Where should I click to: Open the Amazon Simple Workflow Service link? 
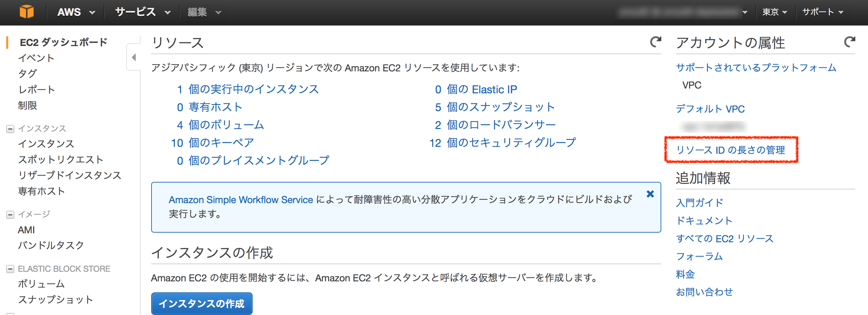pyautogui.click(x=241, y=200)
